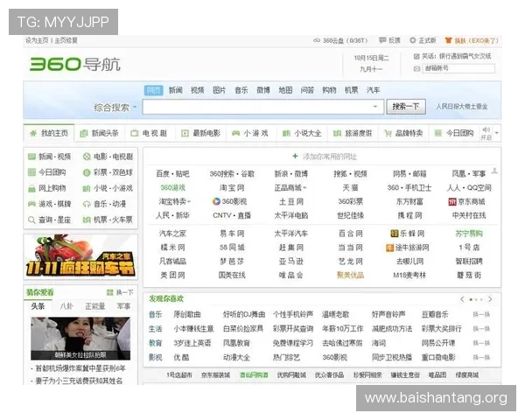Click the plus icon to add 常用网址
525x420 pixels.
[x=295, y=156]
